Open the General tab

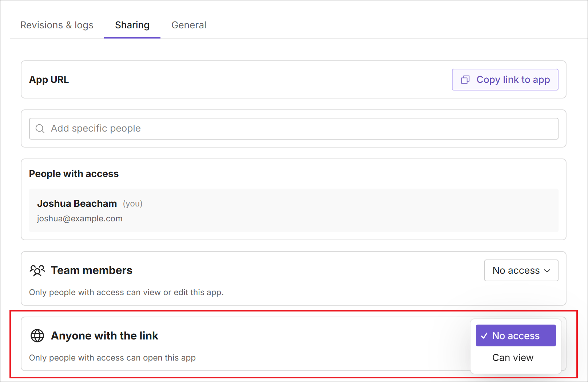tap(189, 25)
